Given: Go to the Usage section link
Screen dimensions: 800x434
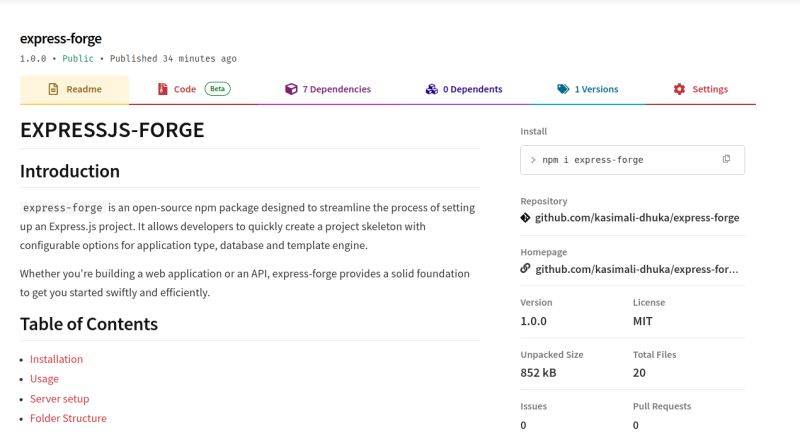Looking at the screenshot, I should [x=44, y=379].
